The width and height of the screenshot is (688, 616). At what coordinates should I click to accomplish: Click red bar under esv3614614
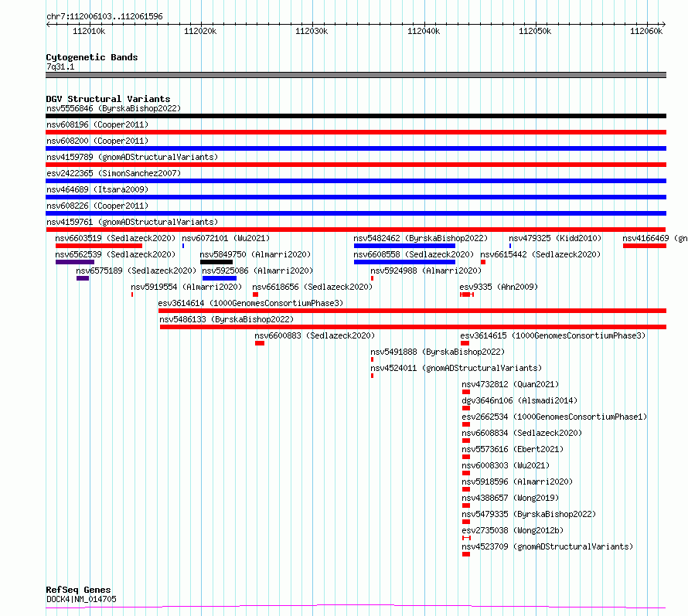pyautogui.click(x=413, y=311)
